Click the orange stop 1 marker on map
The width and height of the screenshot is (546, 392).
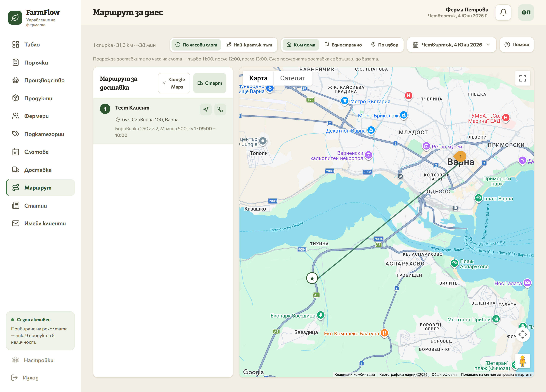pos(460,156)
